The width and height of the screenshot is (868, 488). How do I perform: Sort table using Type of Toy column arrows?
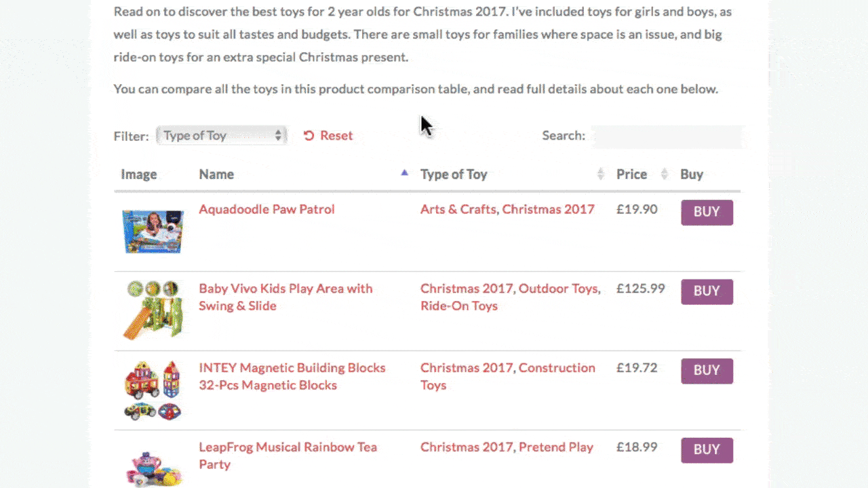coord(600,174)
